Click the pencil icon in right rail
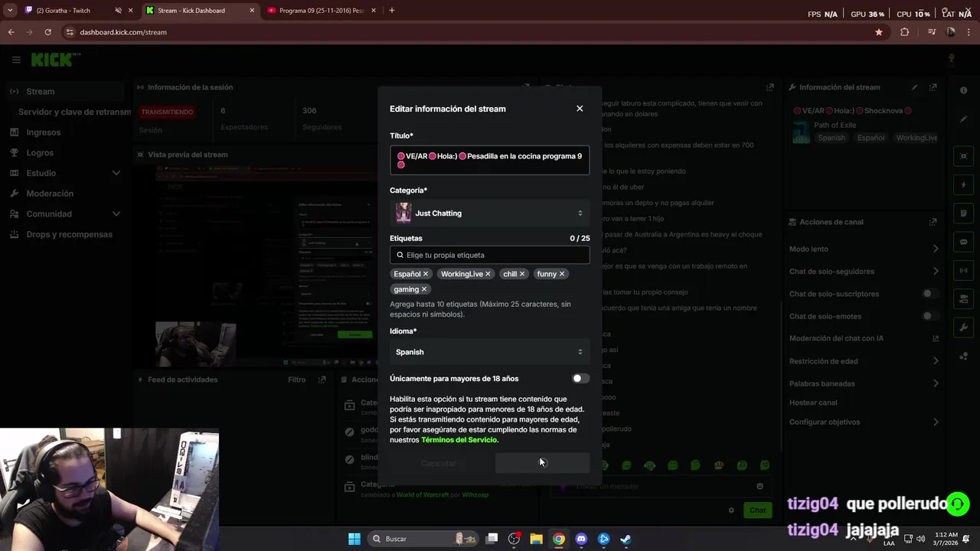This screenshot has height=551, width=980. click(x=964, y=119)
